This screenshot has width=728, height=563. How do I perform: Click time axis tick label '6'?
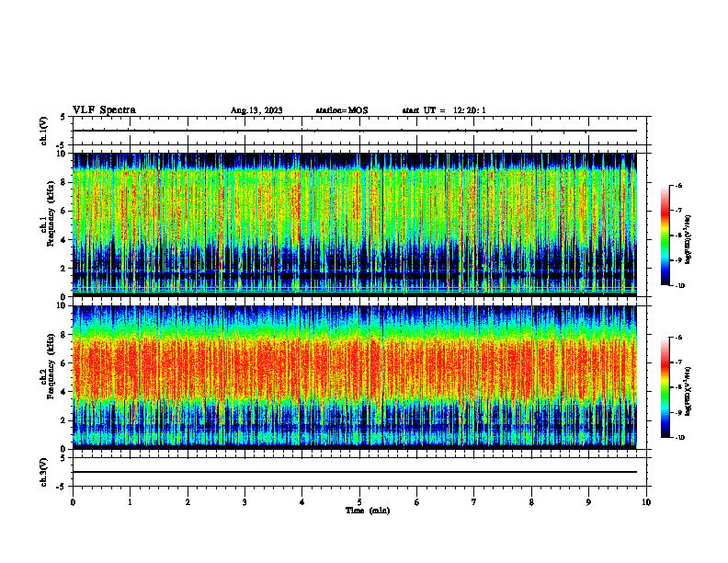tap(417, 502)
